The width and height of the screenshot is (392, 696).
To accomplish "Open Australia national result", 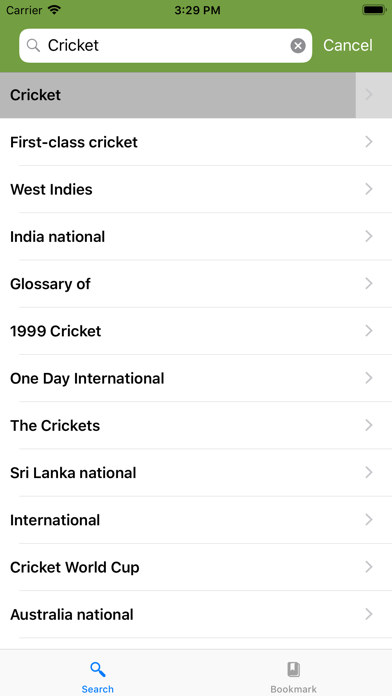I will (196, 614).
